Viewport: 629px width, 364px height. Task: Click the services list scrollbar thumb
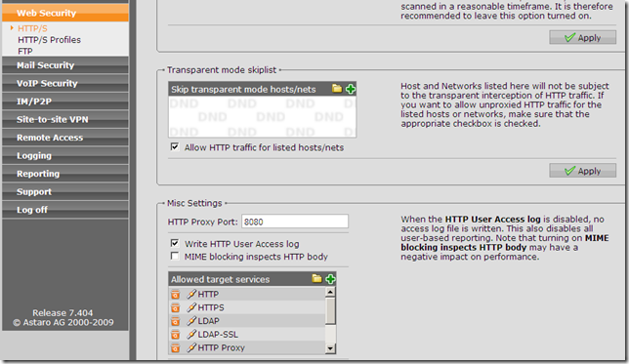click(x=330, y=310)
